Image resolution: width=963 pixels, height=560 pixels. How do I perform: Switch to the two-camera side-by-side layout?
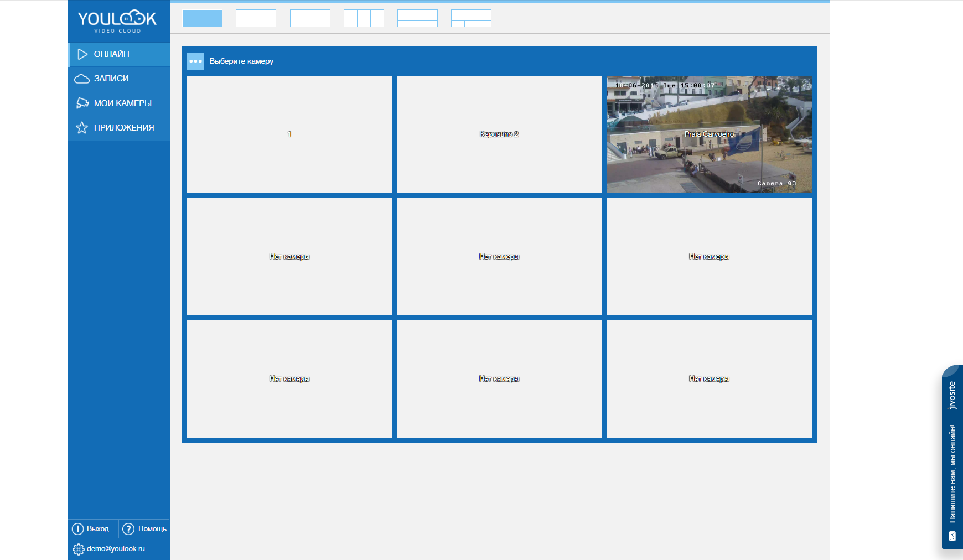(x=256, y=18)
